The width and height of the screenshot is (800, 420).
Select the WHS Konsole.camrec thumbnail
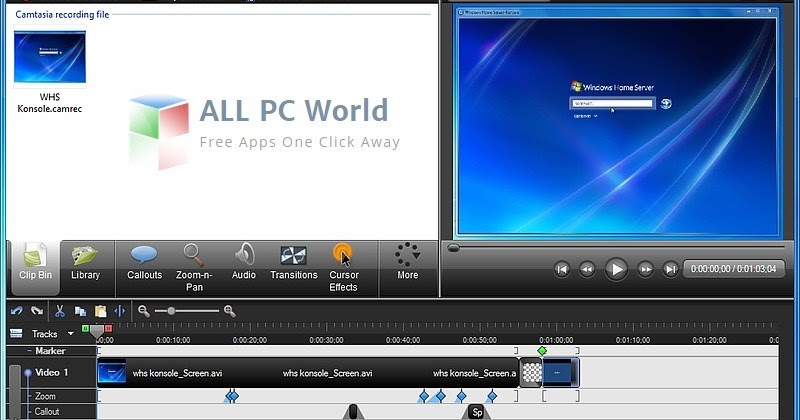50,57
